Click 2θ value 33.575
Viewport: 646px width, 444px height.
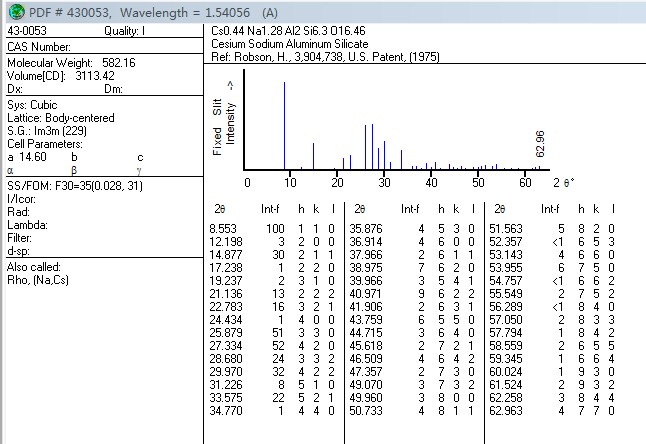click(226, 398)
